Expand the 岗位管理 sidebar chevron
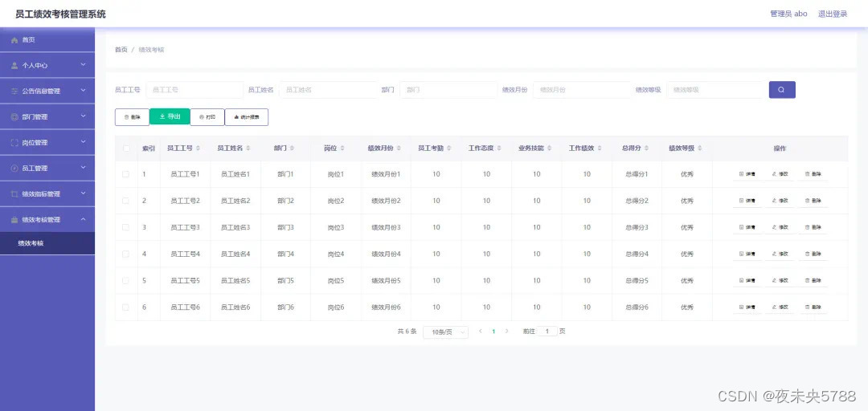This screenshot has height=411, width=868. coord(83,142)
